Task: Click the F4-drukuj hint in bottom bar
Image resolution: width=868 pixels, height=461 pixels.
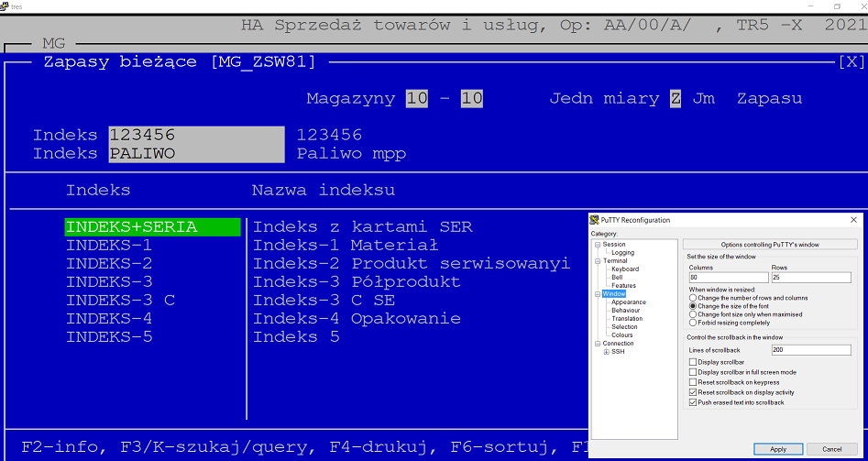Action: tap(379, 446)
